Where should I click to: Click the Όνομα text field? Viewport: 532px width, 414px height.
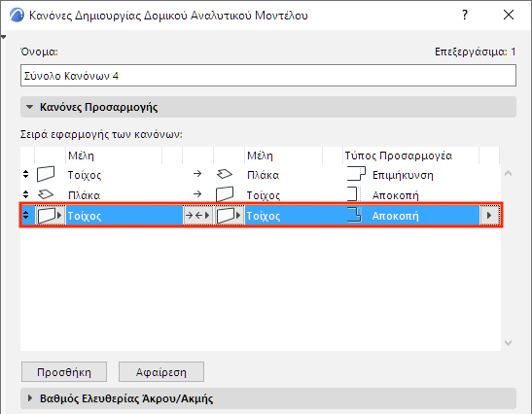click(x=268, y=76)
